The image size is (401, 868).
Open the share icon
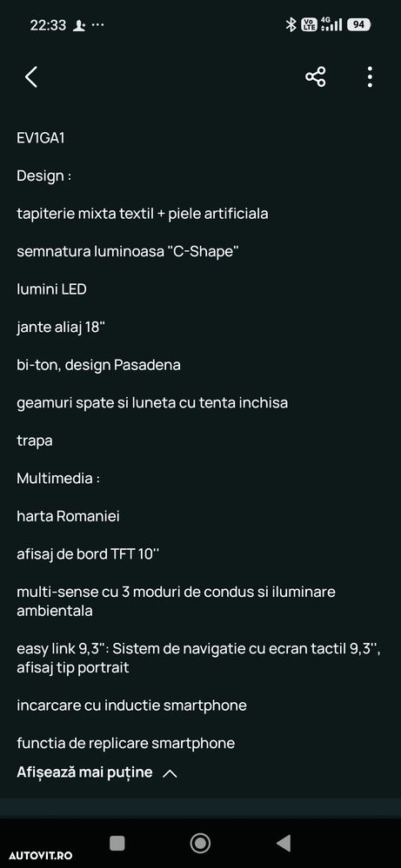pyautogui.click(x=316, y=77)
